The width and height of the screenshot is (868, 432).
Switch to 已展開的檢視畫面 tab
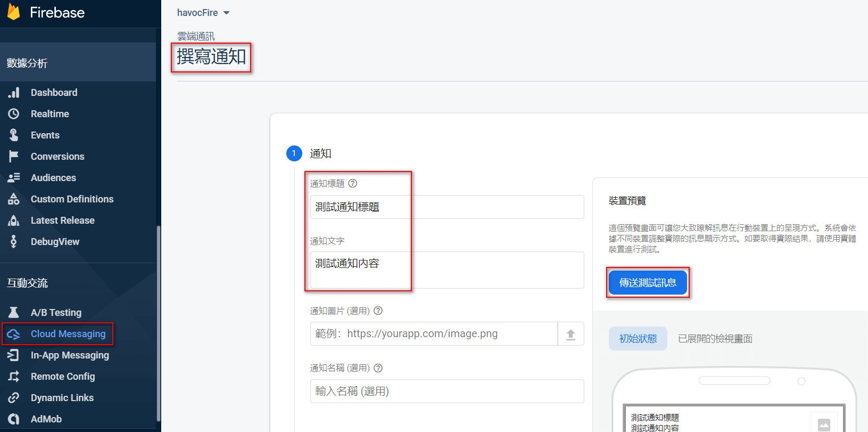[715, 339]
